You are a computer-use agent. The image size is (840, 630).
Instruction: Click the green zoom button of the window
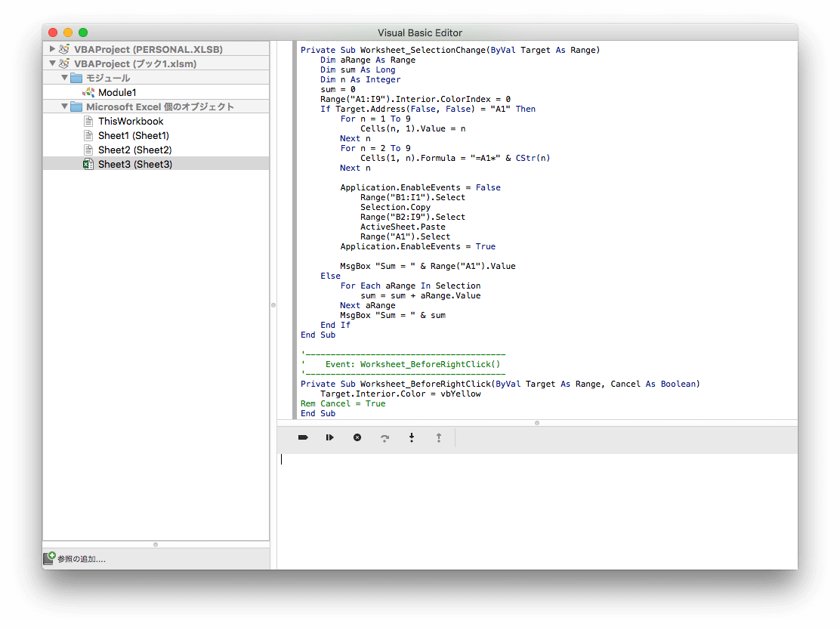[83, 32]
